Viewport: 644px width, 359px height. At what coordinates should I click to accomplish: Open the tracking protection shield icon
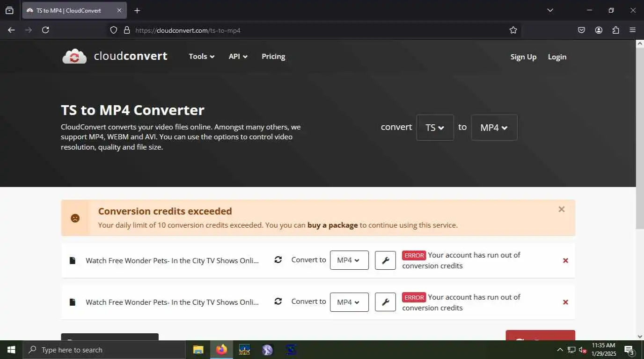tap(113, 30)
